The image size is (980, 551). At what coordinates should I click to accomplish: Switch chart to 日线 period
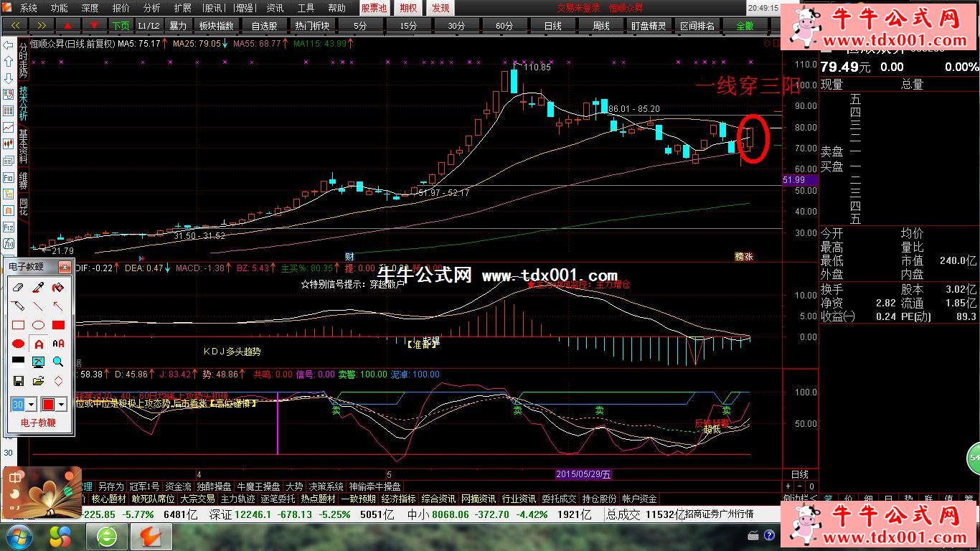tap(552, 25)
